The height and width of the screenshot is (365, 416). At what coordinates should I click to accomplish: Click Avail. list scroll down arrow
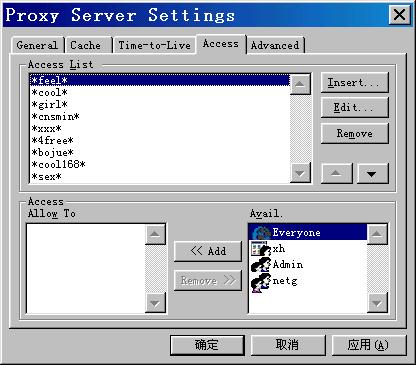pyautogui.click(x=377, y=303)
